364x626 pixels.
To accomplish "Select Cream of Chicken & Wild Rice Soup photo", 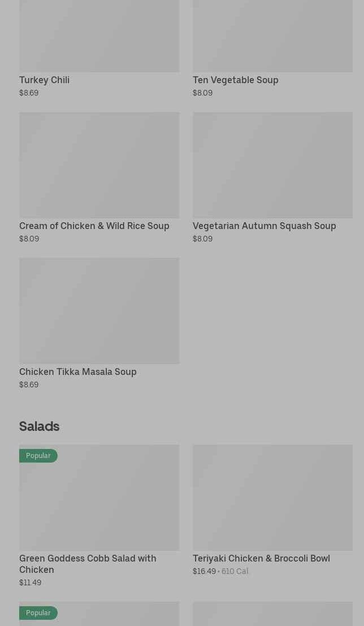I will (99, 165).
